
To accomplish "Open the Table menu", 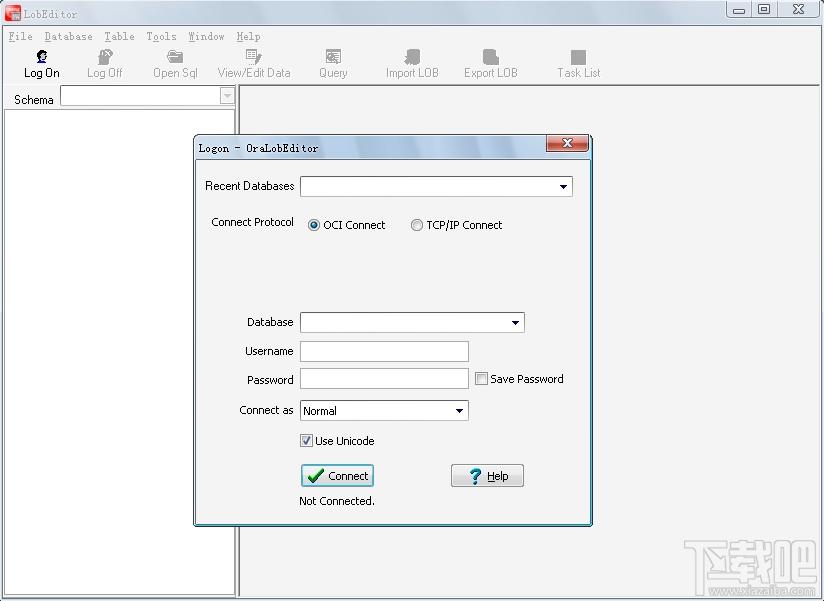I will [x=119, y=36].
